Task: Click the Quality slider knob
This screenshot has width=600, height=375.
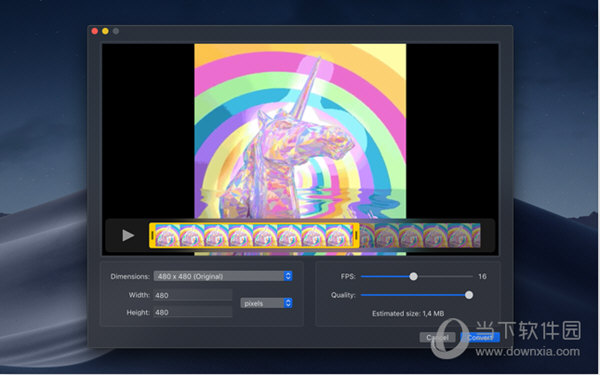Action: (469, 295)
